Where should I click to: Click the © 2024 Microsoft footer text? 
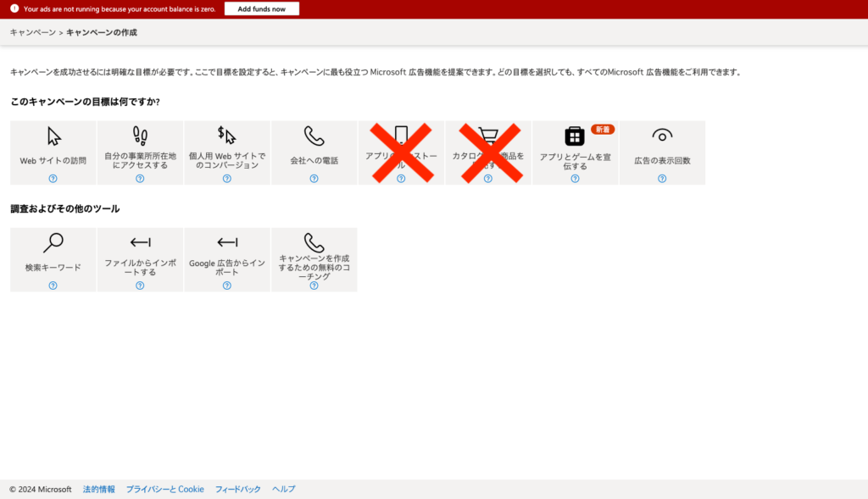(x=41, y=489)
